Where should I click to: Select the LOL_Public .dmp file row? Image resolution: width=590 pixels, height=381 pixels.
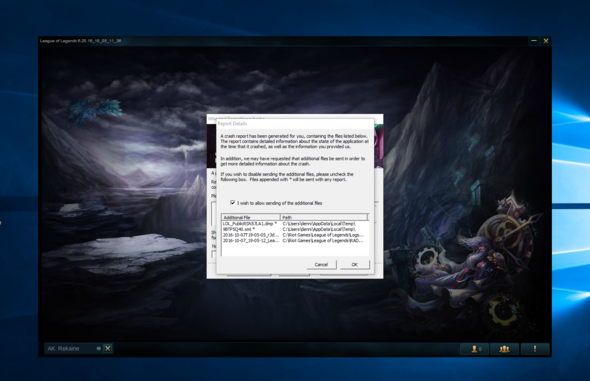point(295,224)
